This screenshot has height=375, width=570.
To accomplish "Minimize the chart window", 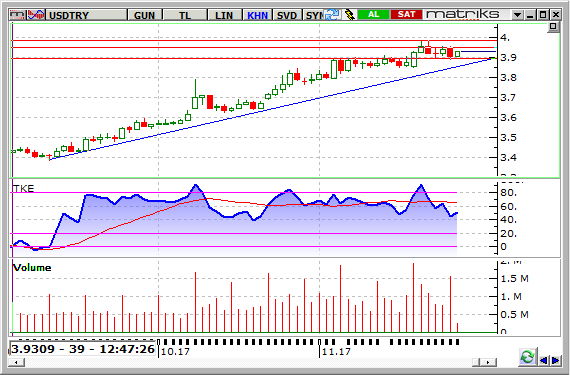I will click(530, 15).
